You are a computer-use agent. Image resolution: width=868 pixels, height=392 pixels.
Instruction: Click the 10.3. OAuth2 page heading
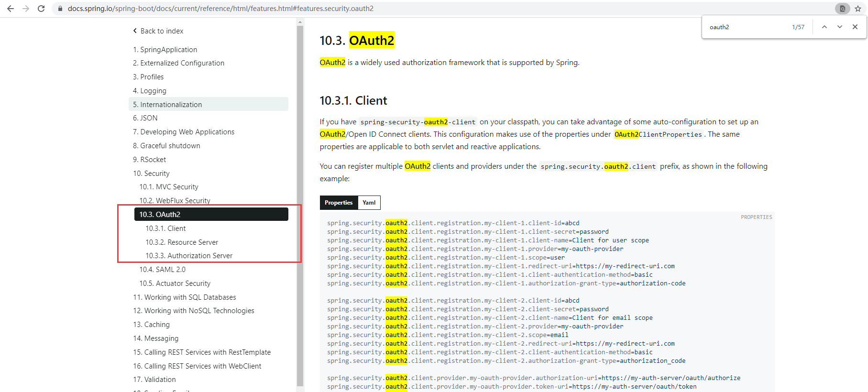[357, 41]
